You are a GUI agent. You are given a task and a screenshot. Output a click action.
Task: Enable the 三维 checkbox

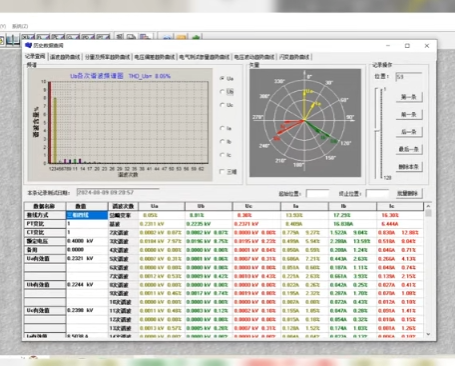(222, 172)
